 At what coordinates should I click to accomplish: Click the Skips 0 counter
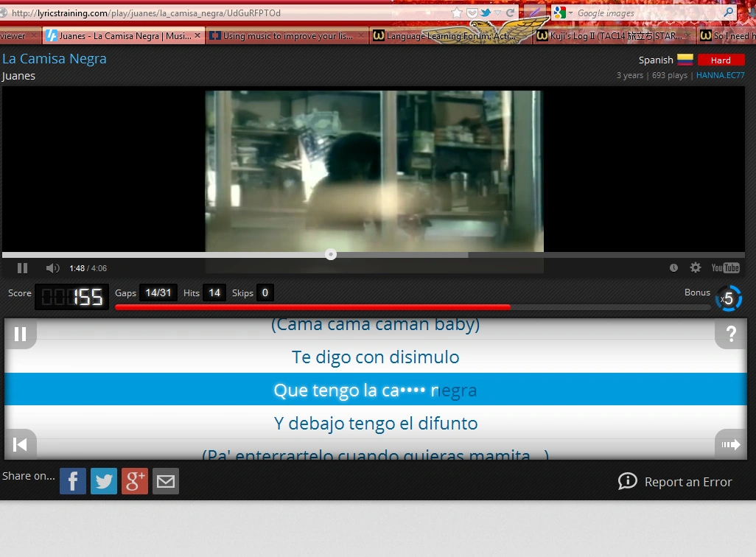pos(265,292)
